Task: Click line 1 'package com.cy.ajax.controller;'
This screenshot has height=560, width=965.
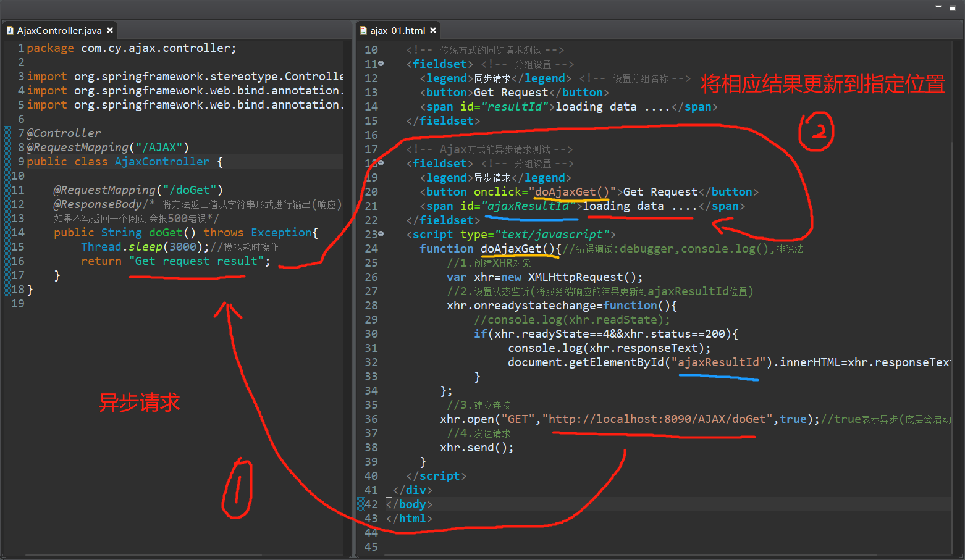Action: coord(131,48)
